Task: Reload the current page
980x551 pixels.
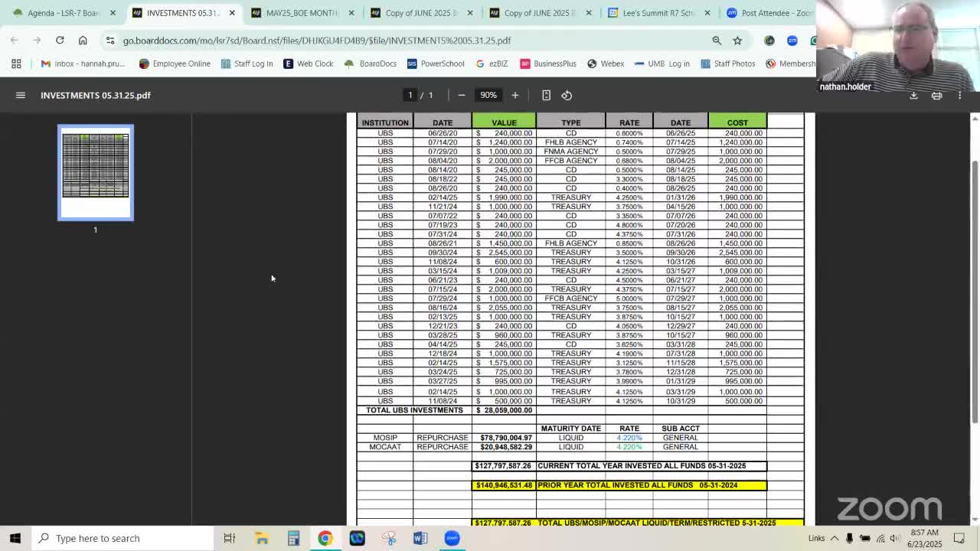Action: (x=60, y=40)
